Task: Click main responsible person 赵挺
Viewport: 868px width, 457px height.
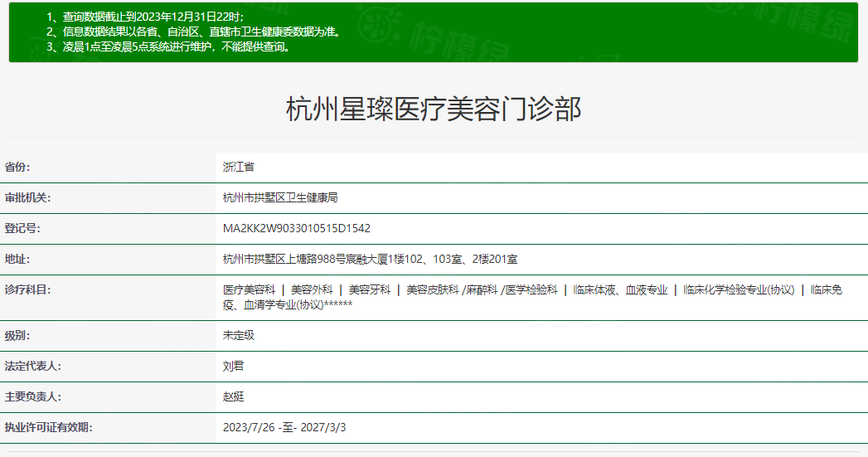Action: point(233,396)
